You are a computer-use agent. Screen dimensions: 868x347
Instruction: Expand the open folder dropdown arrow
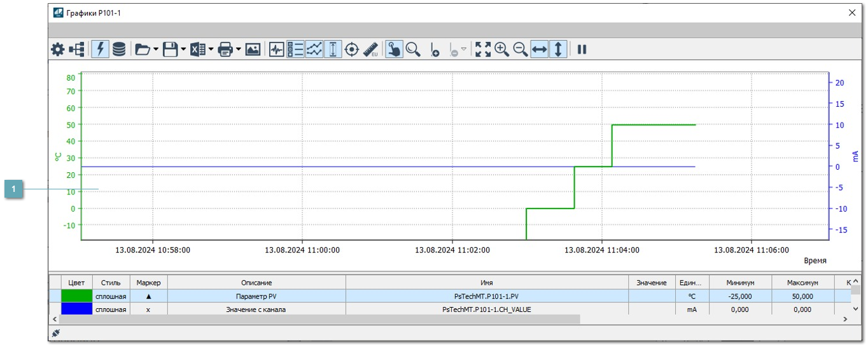coord(156,50)
